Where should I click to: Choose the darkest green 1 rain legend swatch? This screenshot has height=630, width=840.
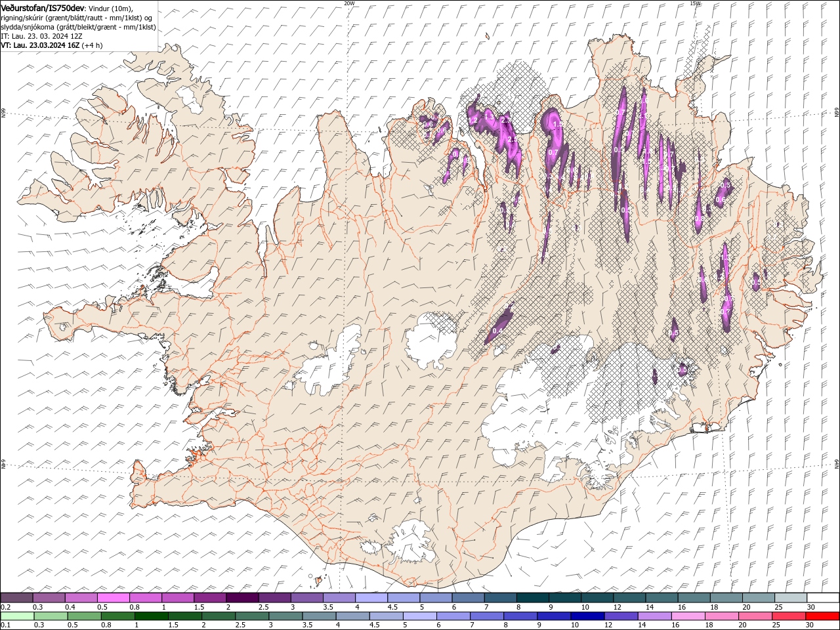coord(151,616)
